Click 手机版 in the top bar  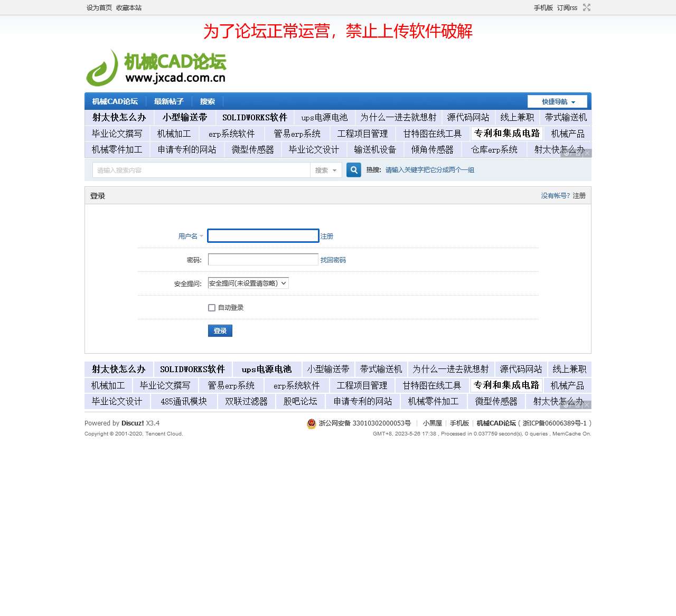(544, 7)
